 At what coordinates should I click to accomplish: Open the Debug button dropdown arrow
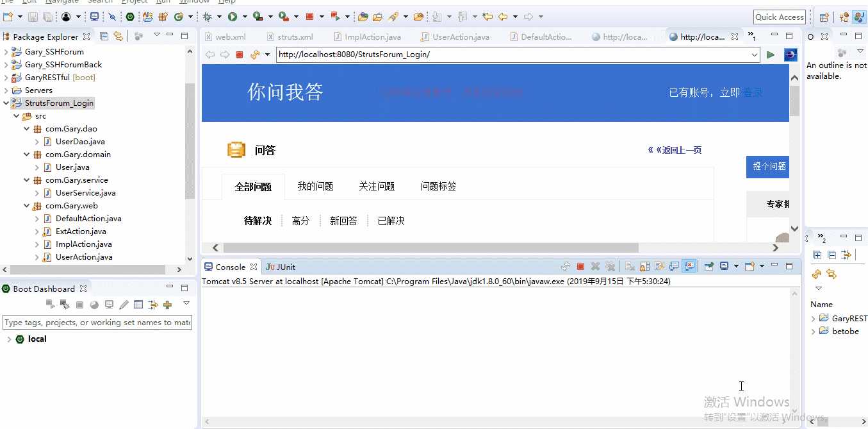(x=219, y=17)
